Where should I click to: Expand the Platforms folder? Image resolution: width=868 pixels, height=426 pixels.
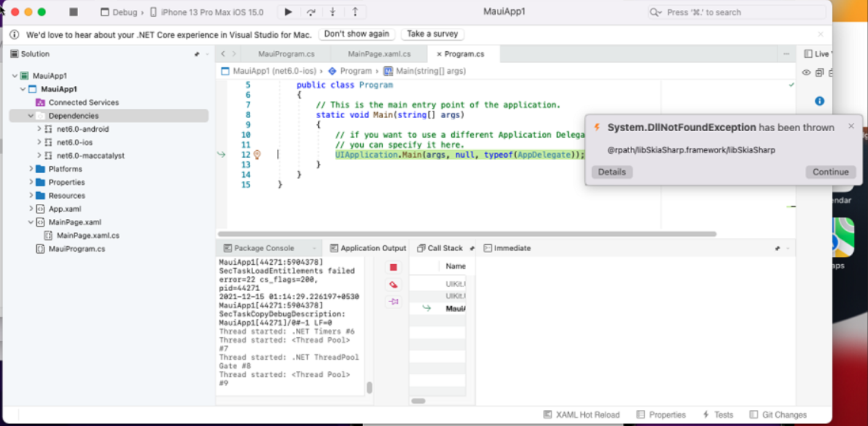tap(30, 169)
